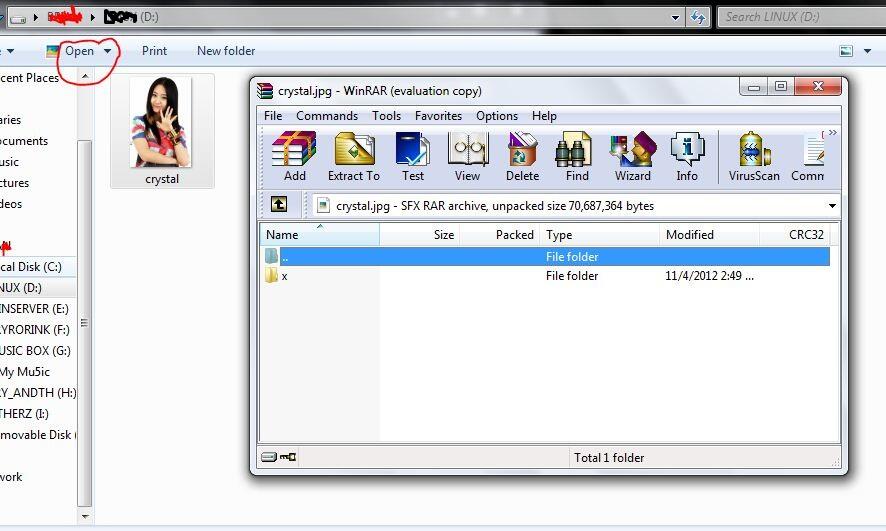Image resolution: width=886 pixels, height=531 pixels.
Task: Go up one level with arrow icon
Action: point(279,204)
